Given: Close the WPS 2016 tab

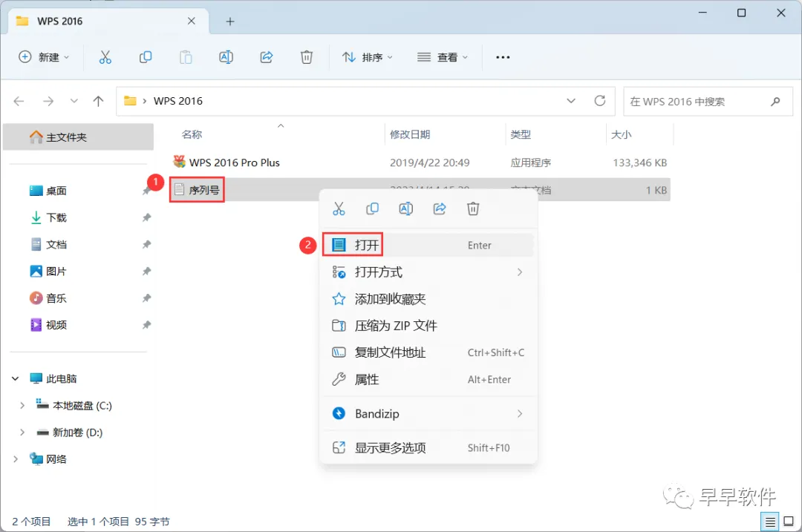Looking at the screenshot, I should (192, 21).
